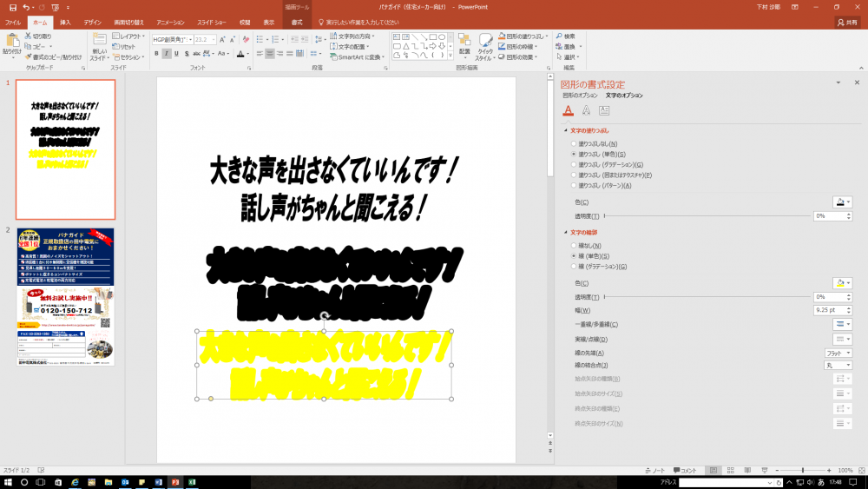Screen dimensions: 868x489
Task: Click the 共有 (Share) button
Action: pyautogui.click(x=845, y=22)
